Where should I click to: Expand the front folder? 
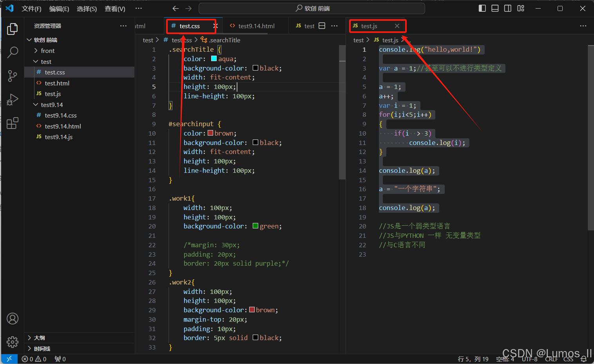tap(36, 51)
